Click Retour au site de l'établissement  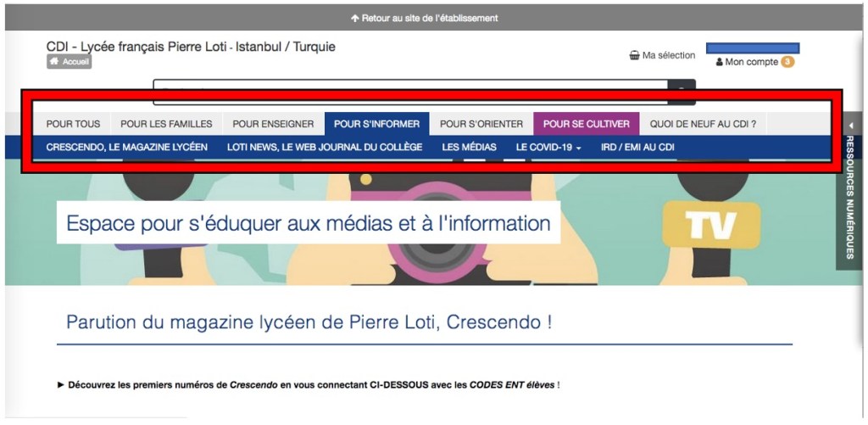[424, 18]
